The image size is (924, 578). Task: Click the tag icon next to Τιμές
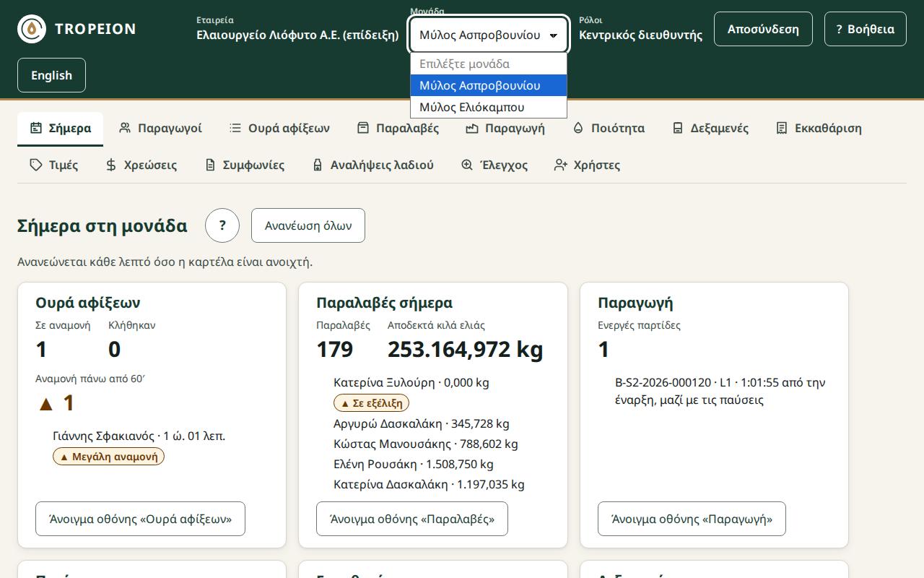[x=36, y=165]
